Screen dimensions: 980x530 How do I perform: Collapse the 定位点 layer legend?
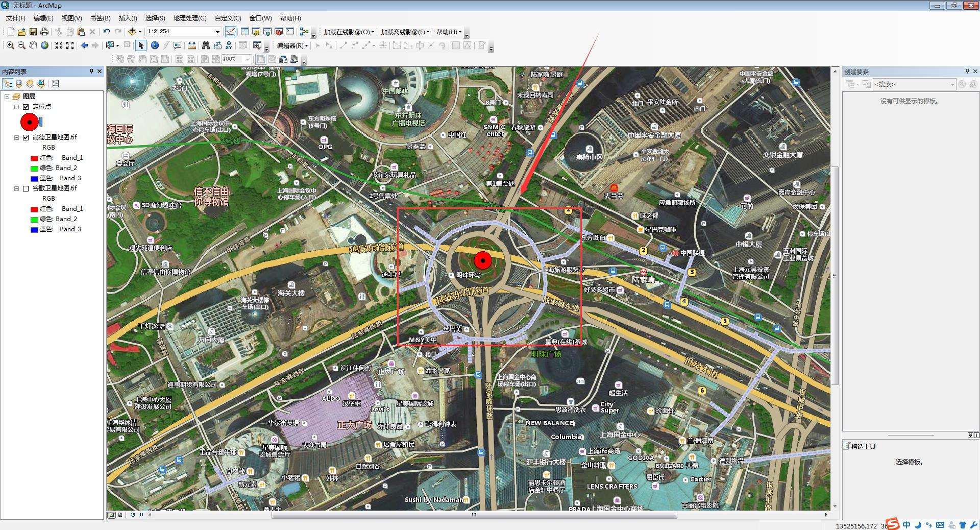(x=16, y=107)
